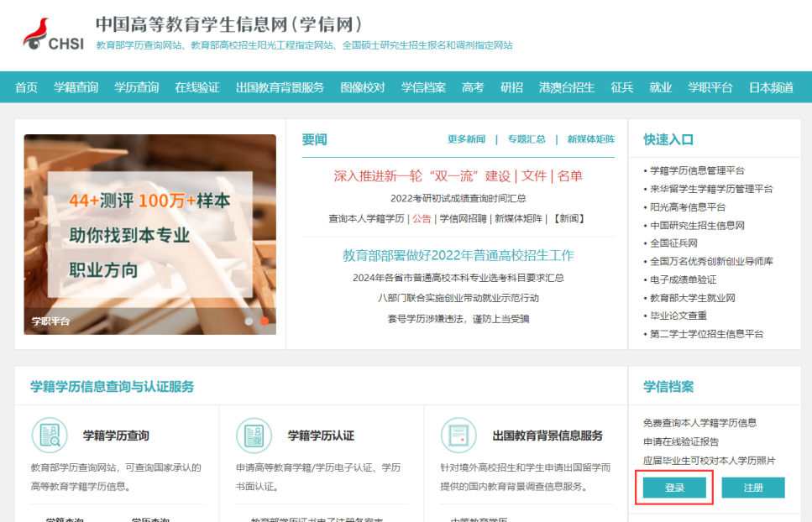Click the 学职平台 caption on the banner
Viewport: 812px width, 522px height.
[50, 321]
